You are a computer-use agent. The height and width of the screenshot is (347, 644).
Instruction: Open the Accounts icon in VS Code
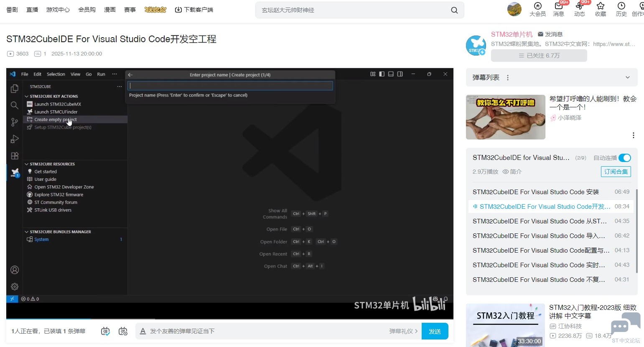pyautogui.click(x=15, y=270)
